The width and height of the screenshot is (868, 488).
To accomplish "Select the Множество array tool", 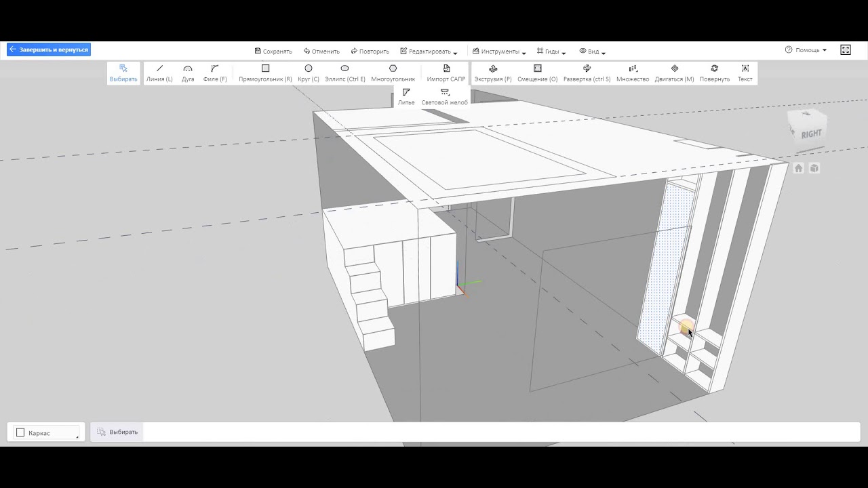I will (633, 73).
